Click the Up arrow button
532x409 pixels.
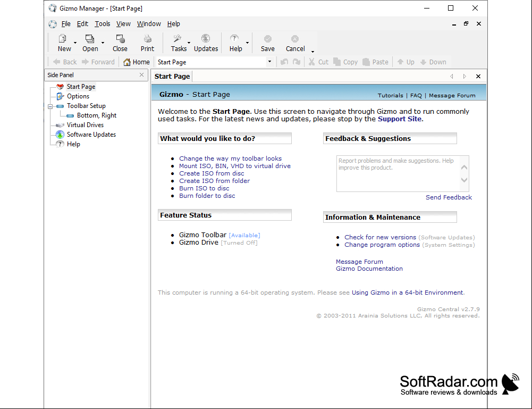406,62
